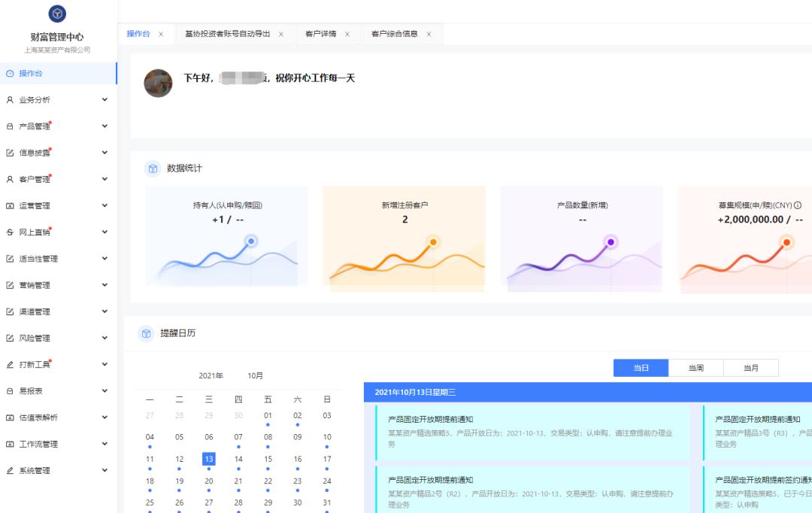Viewport: 812px width, 513px height.
Task: Expand the 产品管理 menu chevron
Action: coord(105,126)
